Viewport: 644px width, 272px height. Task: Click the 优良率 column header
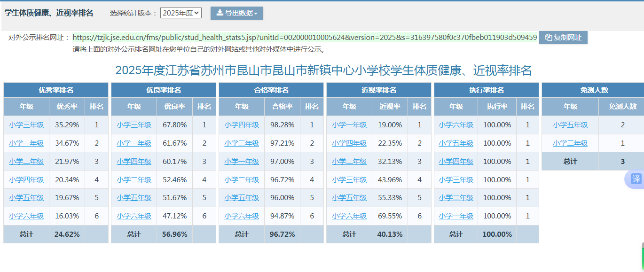(175, 107)
